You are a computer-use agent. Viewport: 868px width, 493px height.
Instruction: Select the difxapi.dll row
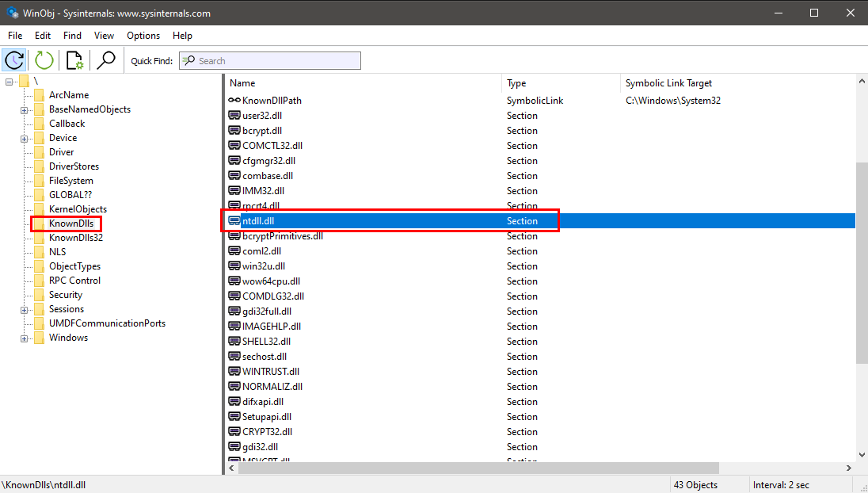pos(541,402)
